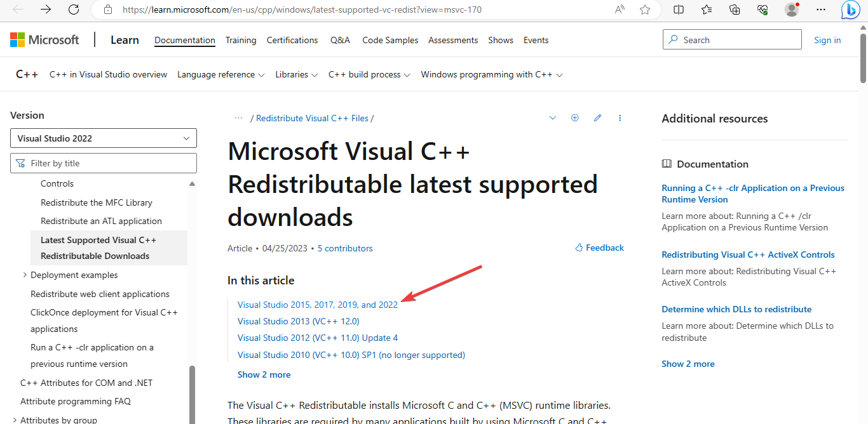The width and height of the screenshot is (868, 424).
Task: Open the Events tab
Action: pyautogui.click(x=536, y=40)
